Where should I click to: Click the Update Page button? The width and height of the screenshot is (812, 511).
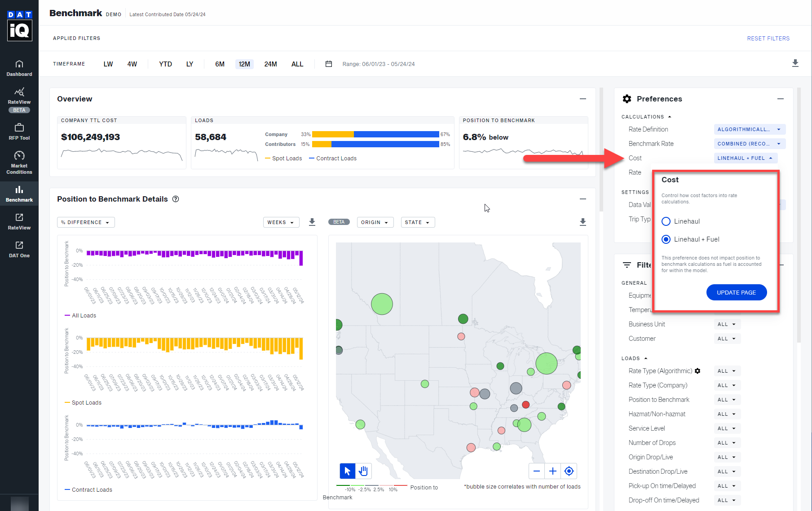(737, 292)
